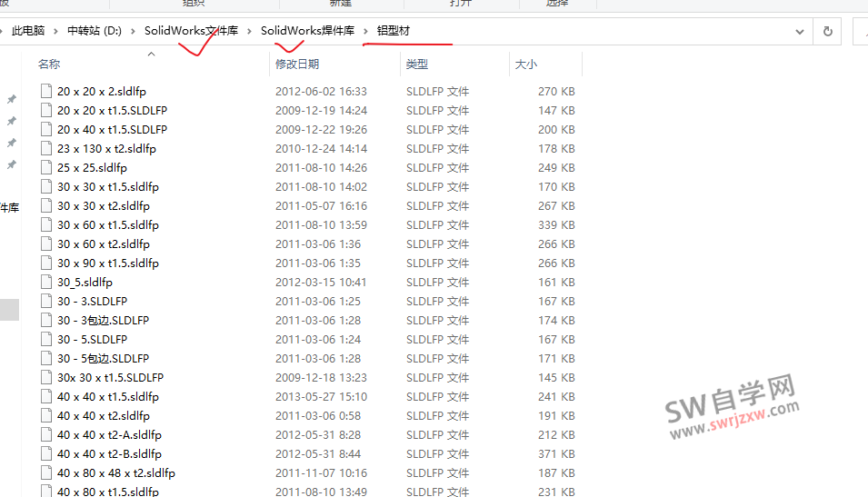Viewport: 868px width, 497px height.
Task: Navigate to 此电脑 in the address path
Action: pos(28,31)
